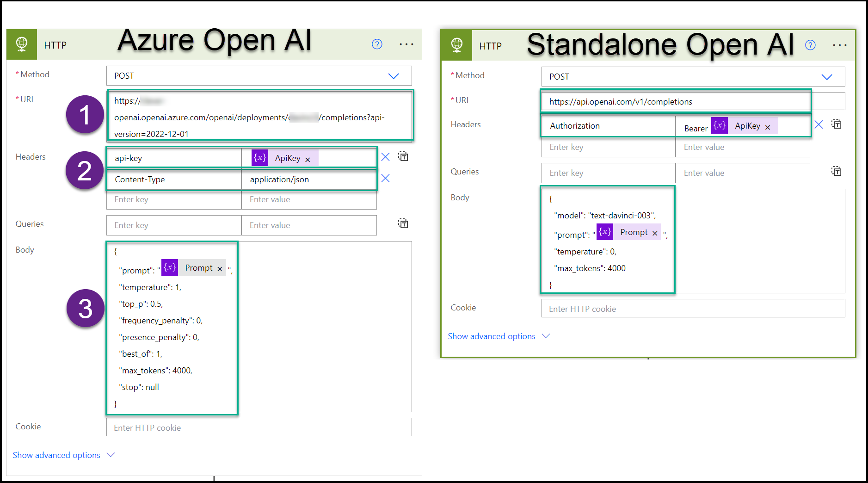Click the Azure HTTP action globe icon

coord(22,44)
